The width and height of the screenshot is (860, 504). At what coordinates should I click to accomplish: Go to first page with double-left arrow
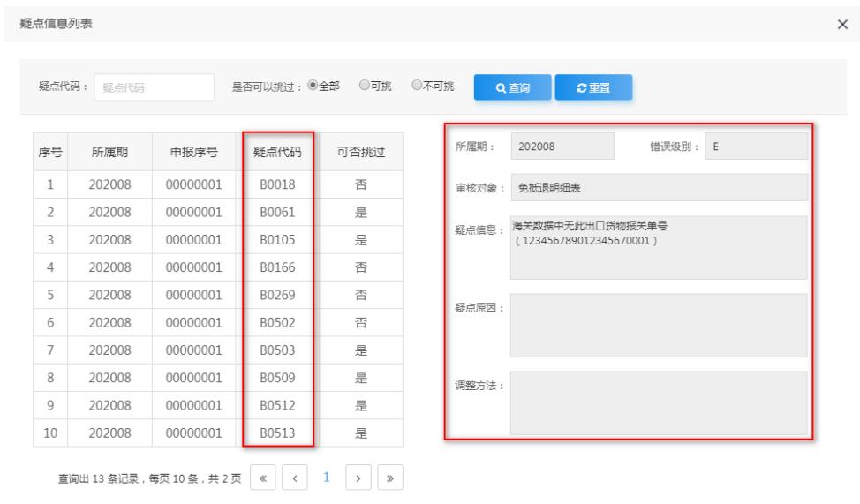[262, 478]
